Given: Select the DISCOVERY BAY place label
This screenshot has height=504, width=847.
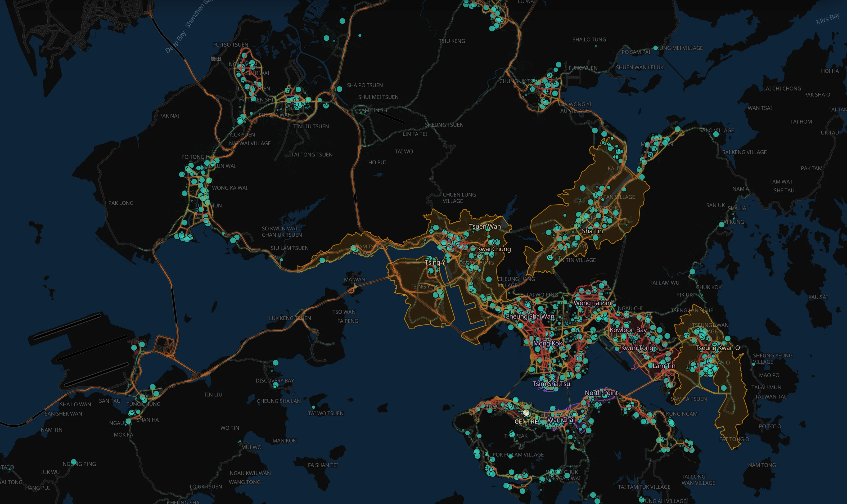Looking at the screenshot, I should tap(275, 381).
